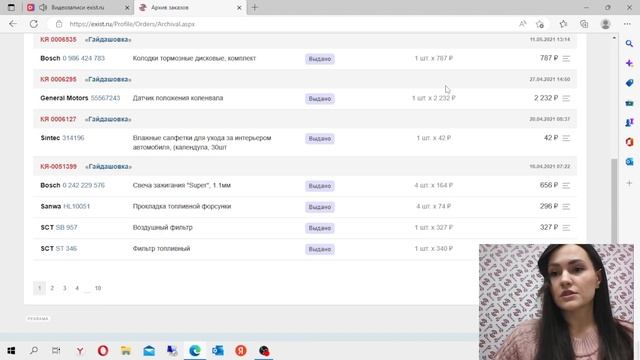
Task: Open a new browser tab
Action: tap(255, 7)
